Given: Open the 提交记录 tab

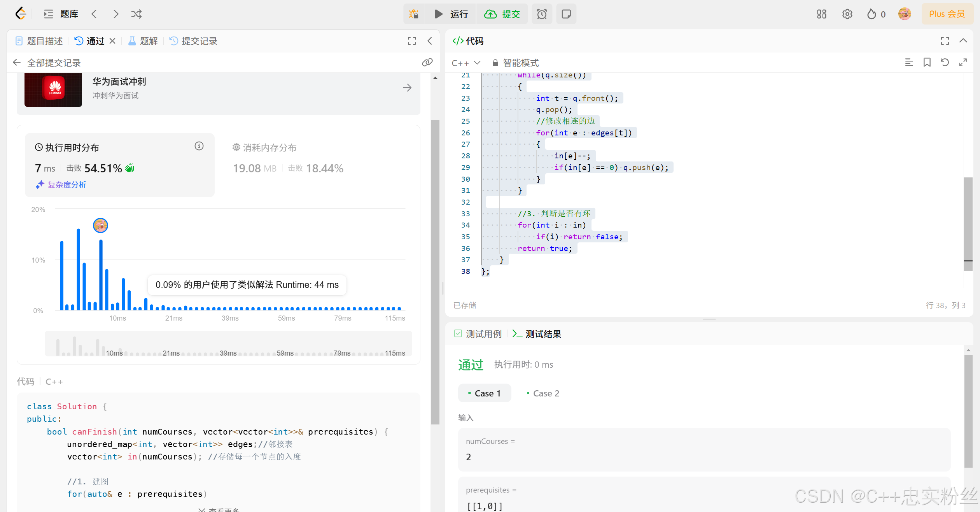Looking at the screenshot, I should click(193, 41).
